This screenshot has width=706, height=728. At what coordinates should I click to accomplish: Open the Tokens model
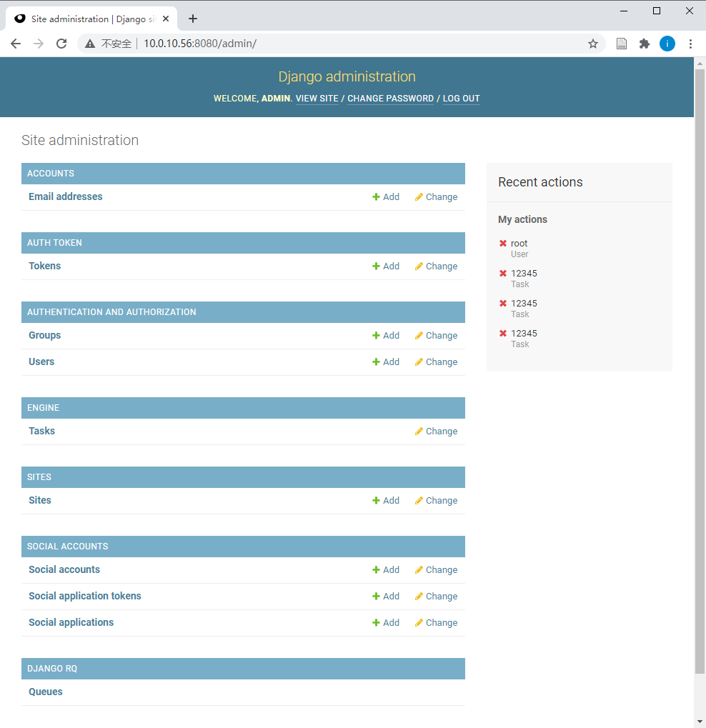(44, 266)
